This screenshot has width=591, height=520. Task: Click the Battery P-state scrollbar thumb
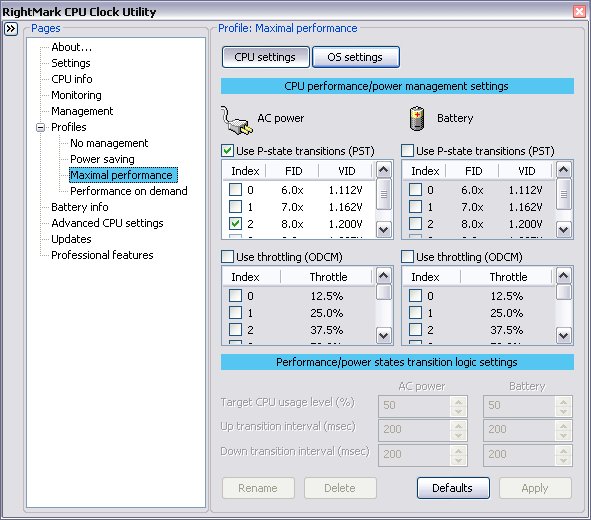[x=564, y=194]
